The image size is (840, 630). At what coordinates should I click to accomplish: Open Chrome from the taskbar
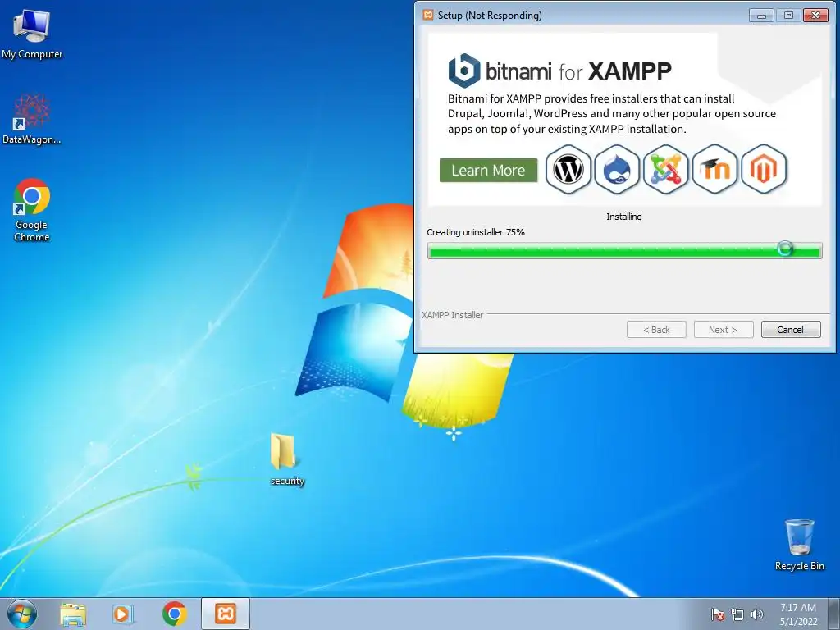(174, 614)
